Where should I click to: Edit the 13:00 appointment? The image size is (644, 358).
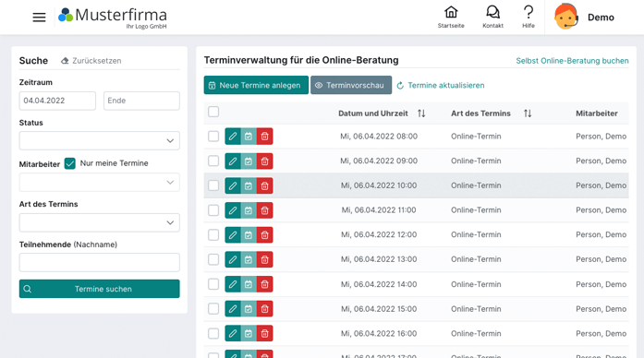coord(233,259)
